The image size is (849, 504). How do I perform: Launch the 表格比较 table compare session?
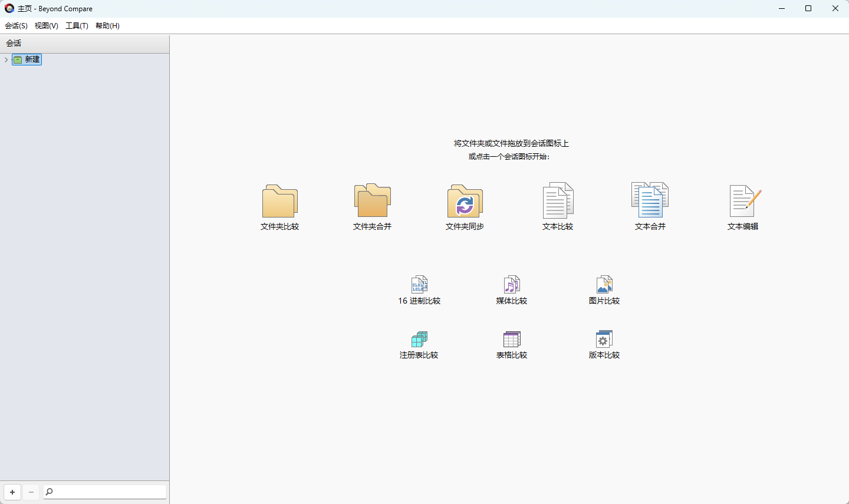pyautogui.click(x=512, y=345)
